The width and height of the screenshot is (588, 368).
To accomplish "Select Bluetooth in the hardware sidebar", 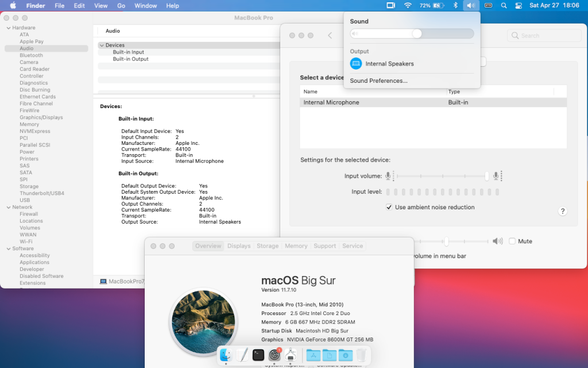I will pos(31,55).
